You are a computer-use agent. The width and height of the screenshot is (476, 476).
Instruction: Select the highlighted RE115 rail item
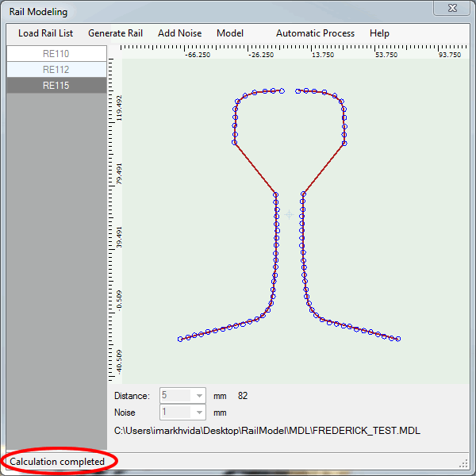pos(56,86)
